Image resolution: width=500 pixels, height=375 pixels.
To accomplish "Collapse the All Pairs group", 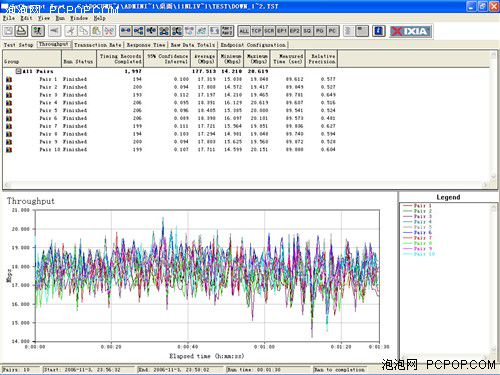I will pos(19,71).
